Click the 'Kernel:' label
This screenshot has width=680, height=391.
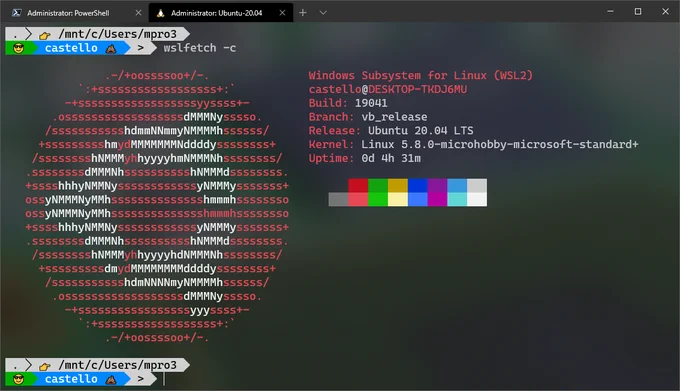[331, 144]
